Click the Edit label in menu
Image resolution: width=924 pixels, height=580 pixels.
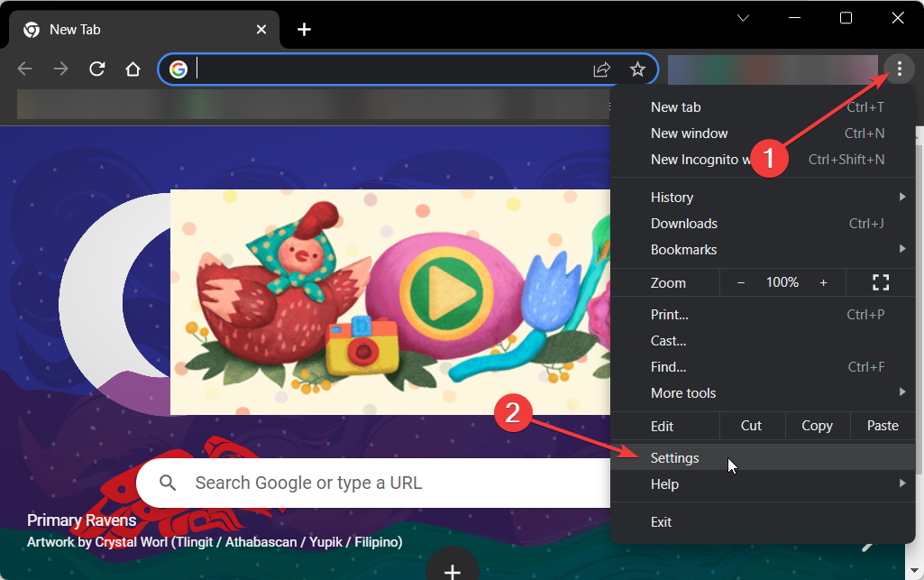click(x=662, y=426)
